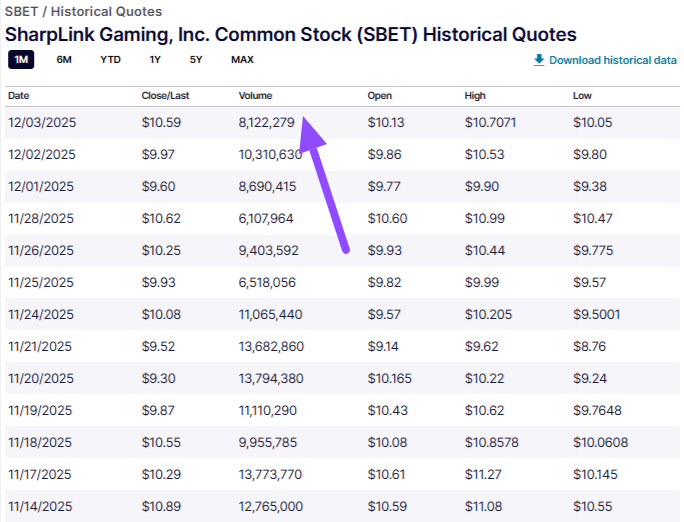The width and height of the screenshot is (684, 522).
Task: Select date cell 11/24/2025
Action: (x=41, y=314)
